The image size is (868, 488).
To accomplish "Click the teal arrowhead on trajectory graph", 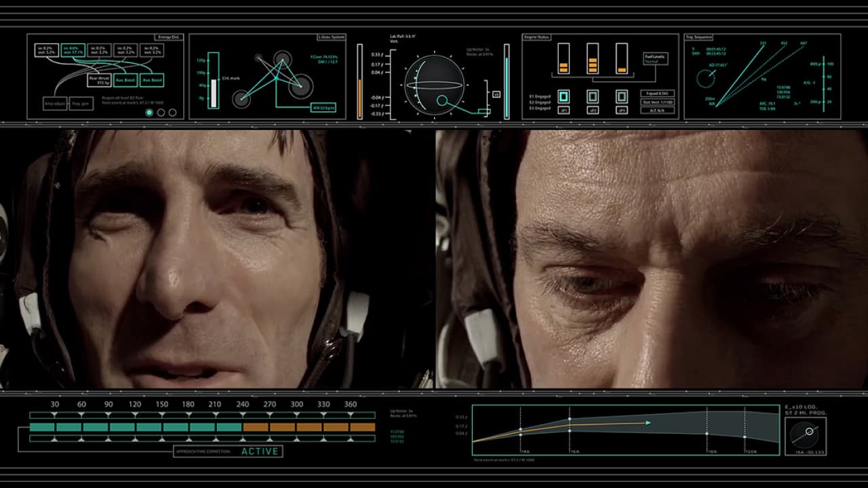I will (648, 423).
